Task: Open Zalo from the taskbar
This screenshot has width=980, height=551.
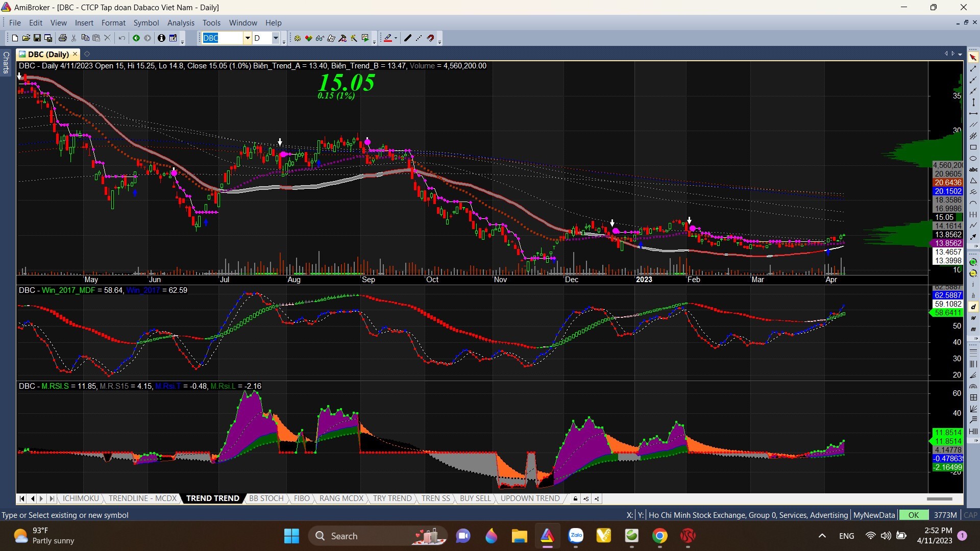Action: click(576, 536)
